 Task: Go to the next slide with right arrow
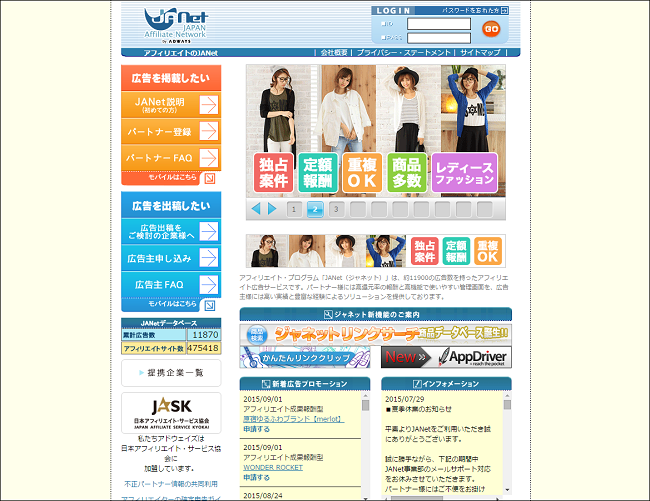click(272, 209)
